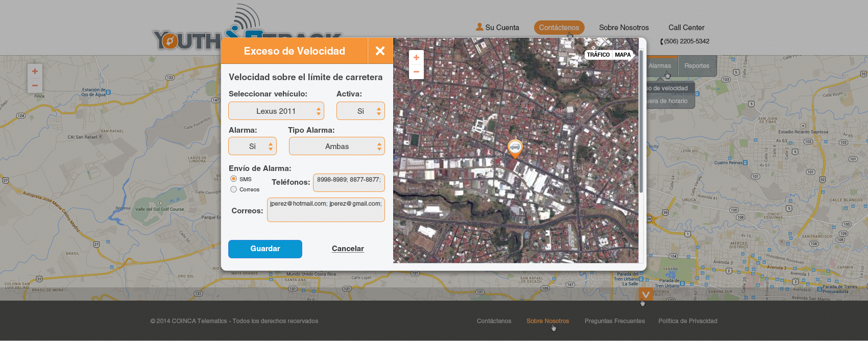Screen dimensions: 868x341
Task: Open the Tipo Alarma dropdown
Action: [337, 146]
